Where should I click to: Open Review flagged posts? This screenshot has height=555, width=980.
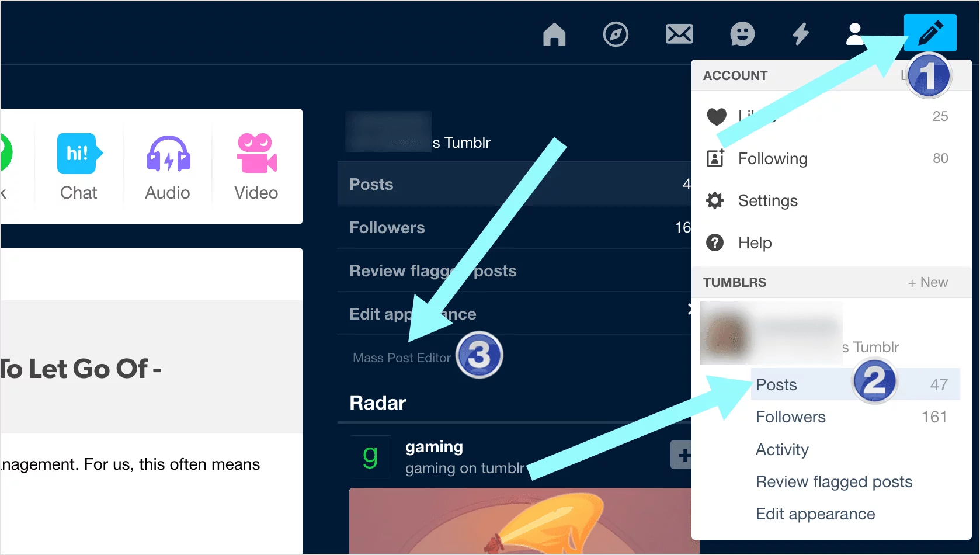tap(833, 481)
